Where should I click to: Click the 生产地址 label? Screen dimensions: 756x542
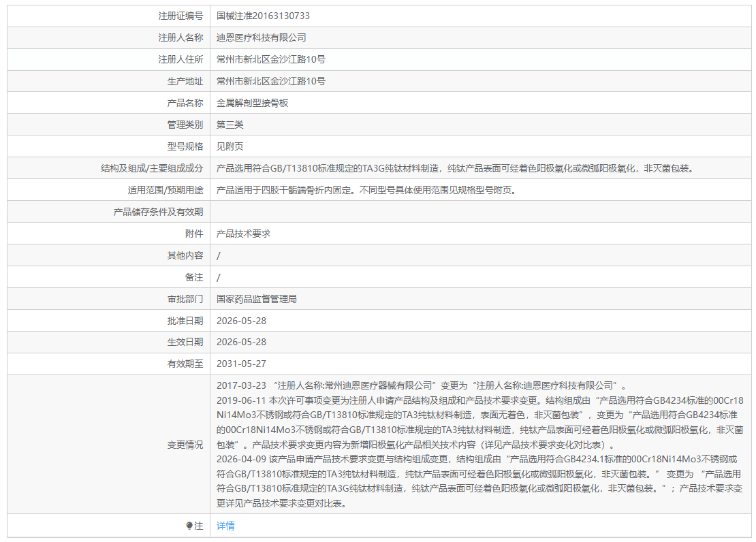pos(185,81)
